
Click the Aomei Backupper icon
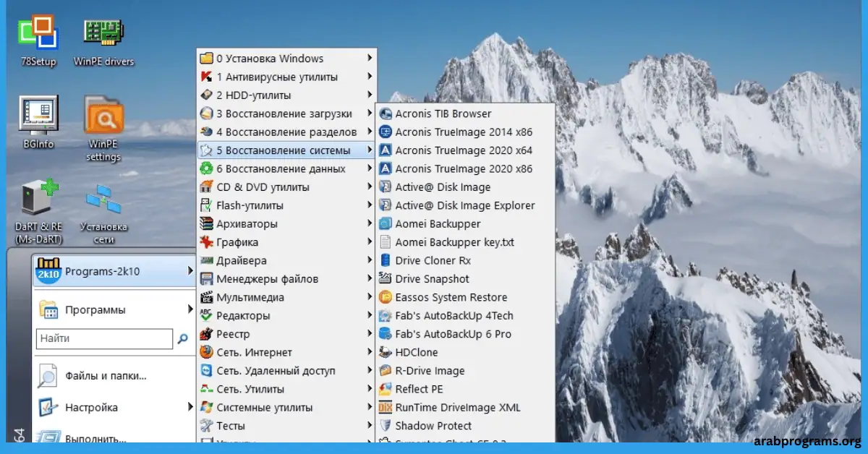[385, 224]
